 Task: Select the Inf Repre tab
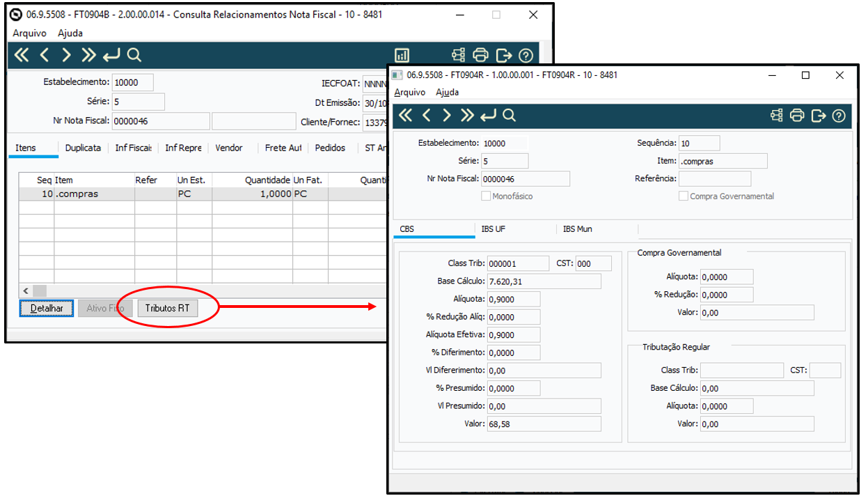click(x=183, y=148)
